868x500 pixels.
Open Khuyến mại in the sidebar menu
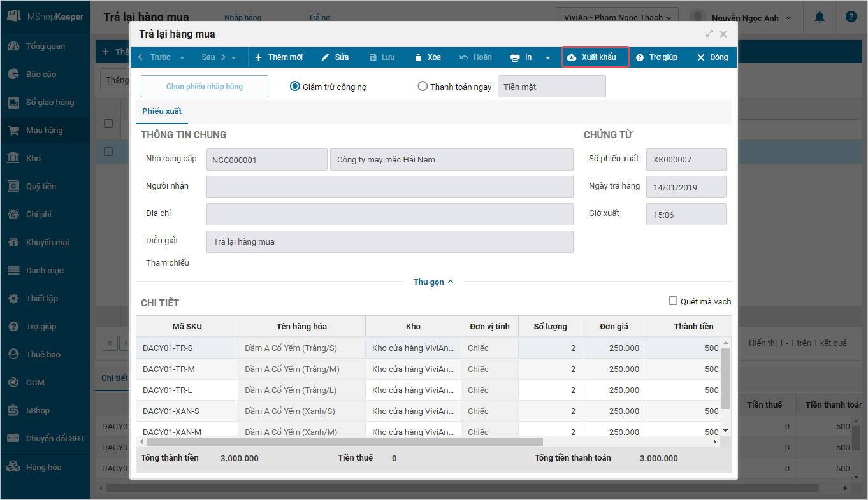(x=47, y=243)
